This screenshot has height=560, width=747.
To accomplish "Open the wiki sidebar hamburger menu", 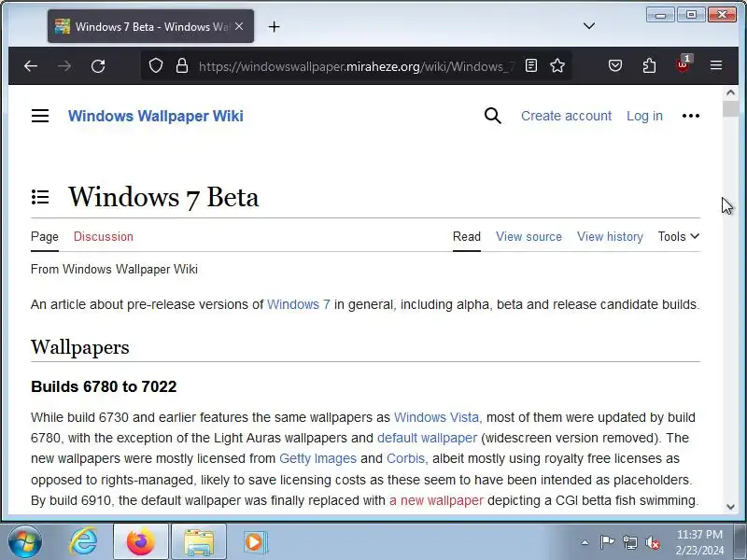I will [40, 116].
